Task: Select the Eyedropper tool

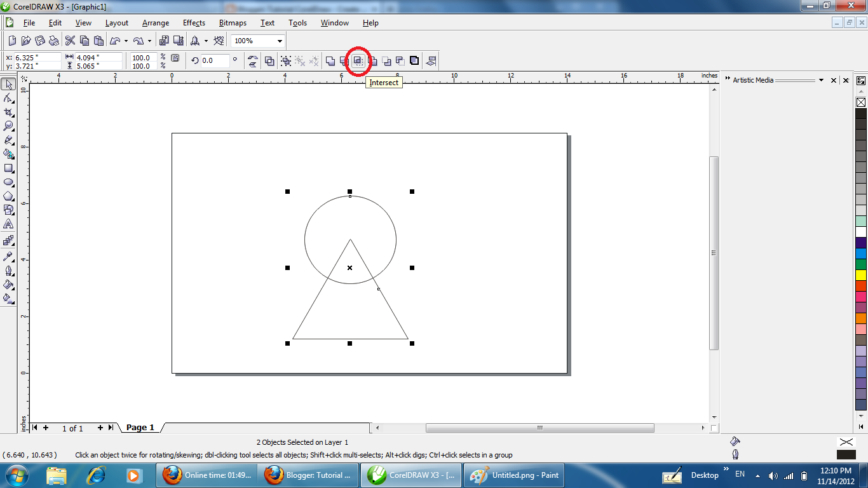Action: tap(8, 257)
